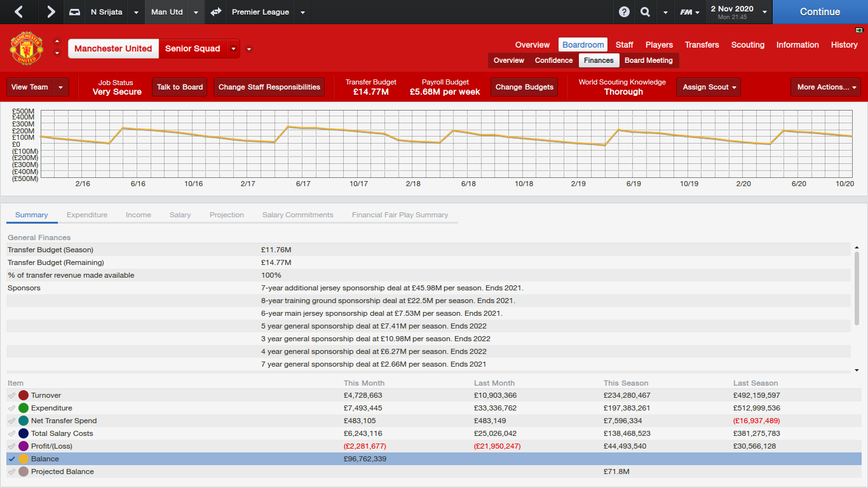This screenshot has height=488, width=868.
Task: Click the small green icon above History
Action: click(x=859, y=30)
